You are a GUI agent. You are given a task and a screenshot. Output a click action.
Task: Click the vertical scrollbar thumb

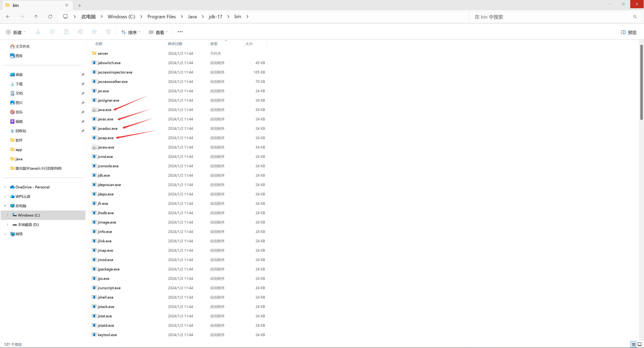coord(641,82)
